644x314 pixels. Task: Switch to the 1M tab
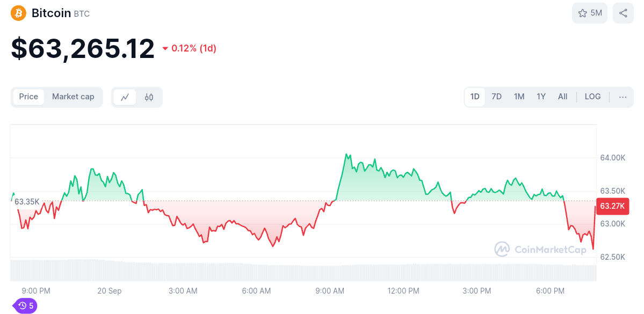click(x=519, y=97)
